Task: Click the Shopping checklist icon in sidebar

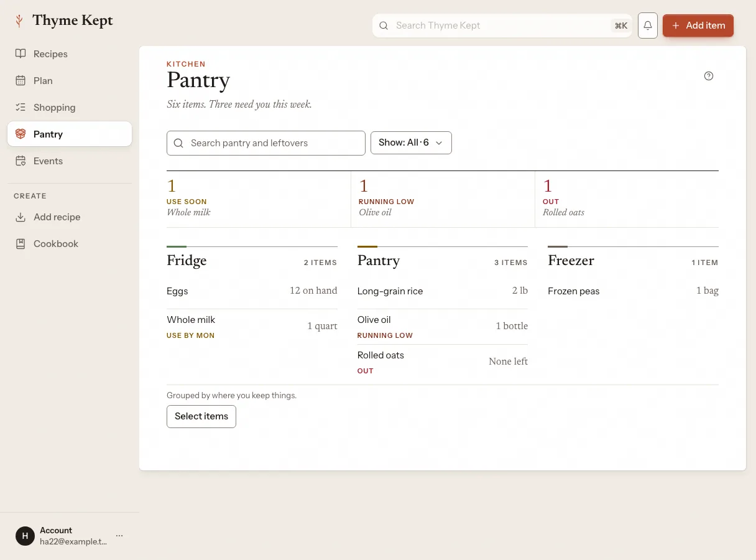Action: click(x=21, y=107)
